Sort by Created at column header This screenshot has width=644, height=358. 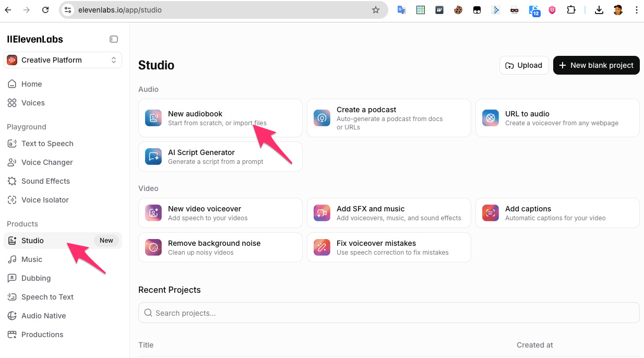535,345
